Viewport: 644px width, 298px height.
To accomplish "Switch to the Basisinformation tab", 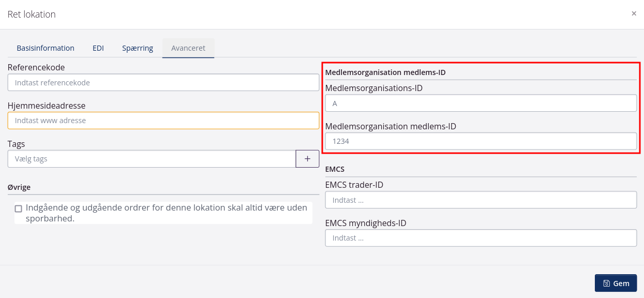I will coord(46,48).
